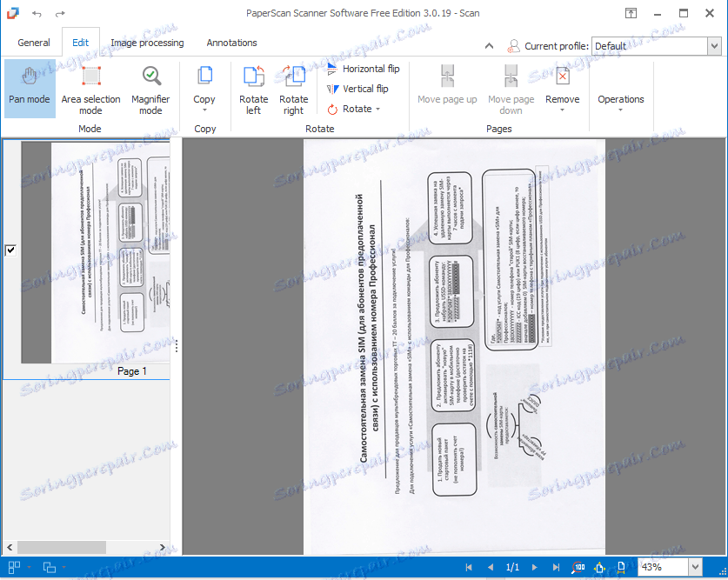The height and width of the screenshot is (580, 728).
Task: Click the profile user icon
Action: [513, 46]
